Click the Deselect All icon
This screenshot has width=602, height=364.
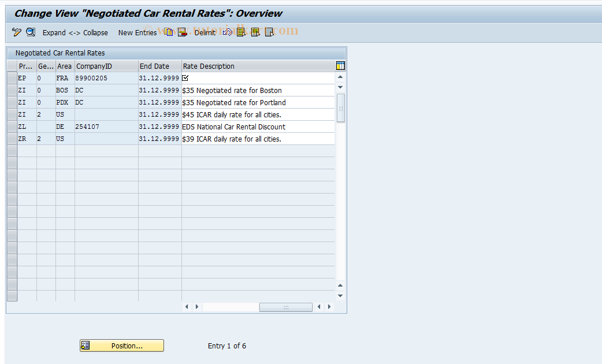[x=270, y=32]
